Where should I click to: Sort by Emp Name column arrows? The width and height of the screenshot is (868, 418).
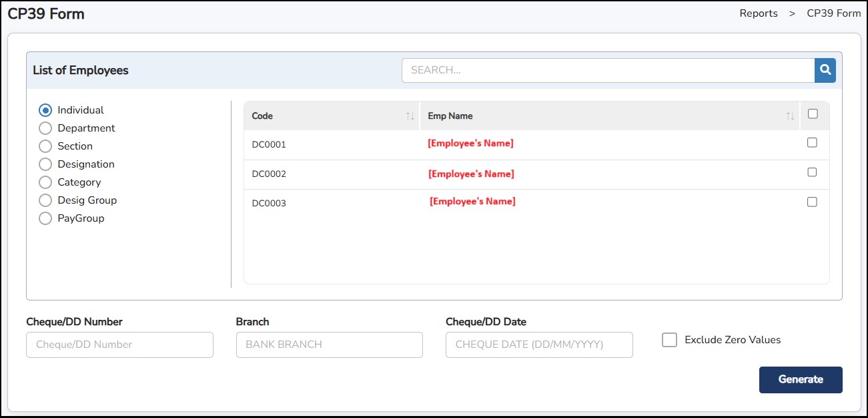pos(790,116)
